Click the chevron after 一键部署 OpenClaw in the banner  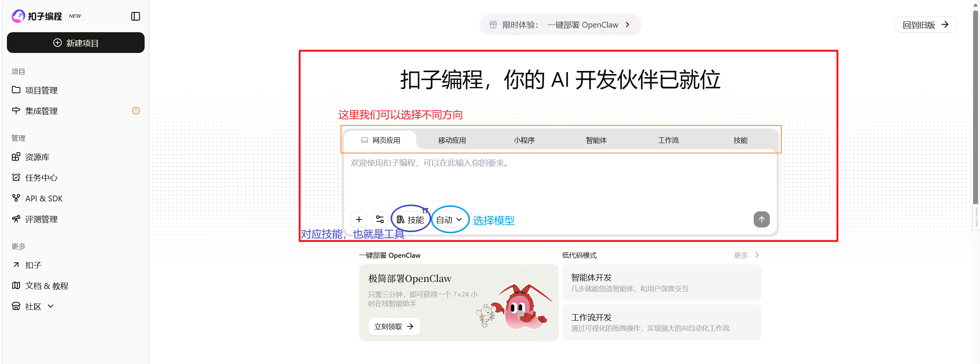click(x=628, y=25)
